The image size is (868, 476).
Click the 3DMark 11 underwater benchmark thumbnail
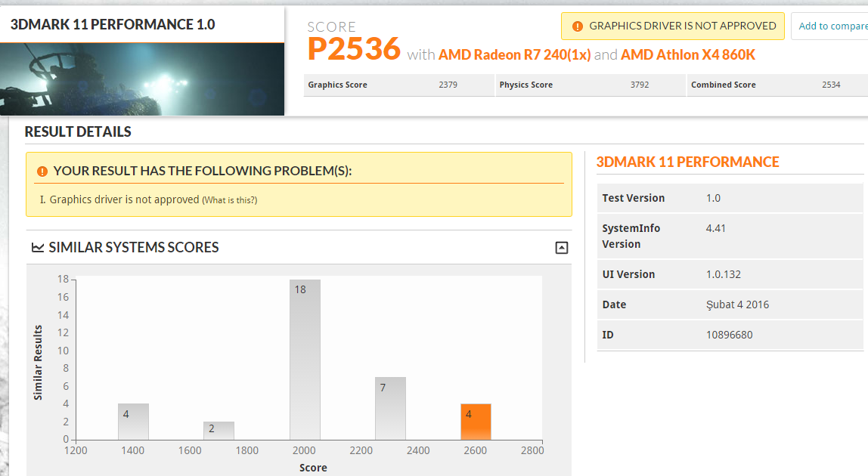click(142, 79)
